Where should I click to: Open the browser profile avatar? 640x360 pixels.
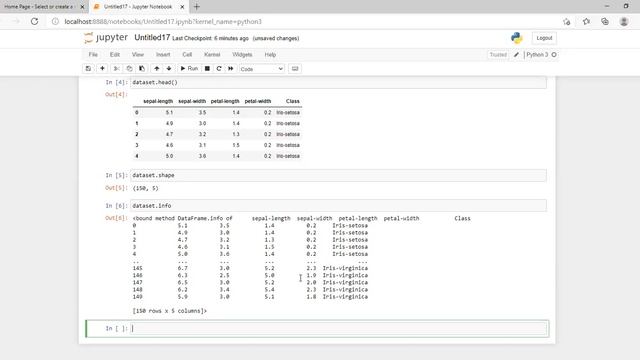coord(624,22)
